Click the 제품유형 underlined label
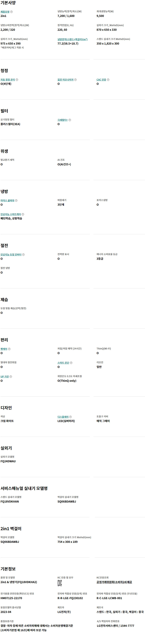 (x=5, y=12)
